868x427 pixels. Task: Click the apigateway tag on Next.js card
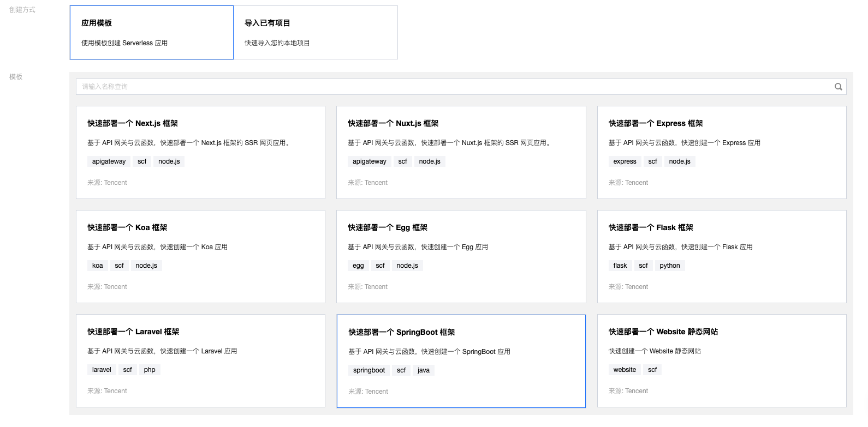109,161
